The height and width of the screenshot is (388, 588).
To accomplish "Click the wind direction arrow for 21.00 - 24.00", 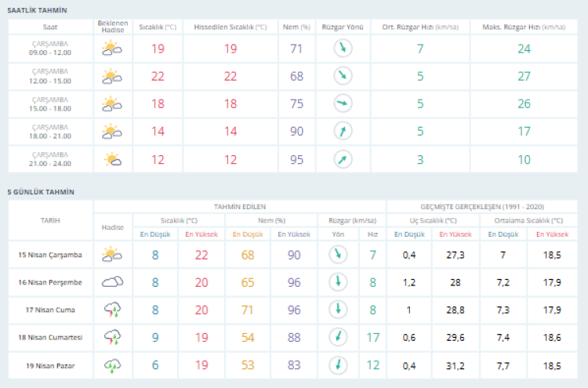I will click(x=343, y=159).
